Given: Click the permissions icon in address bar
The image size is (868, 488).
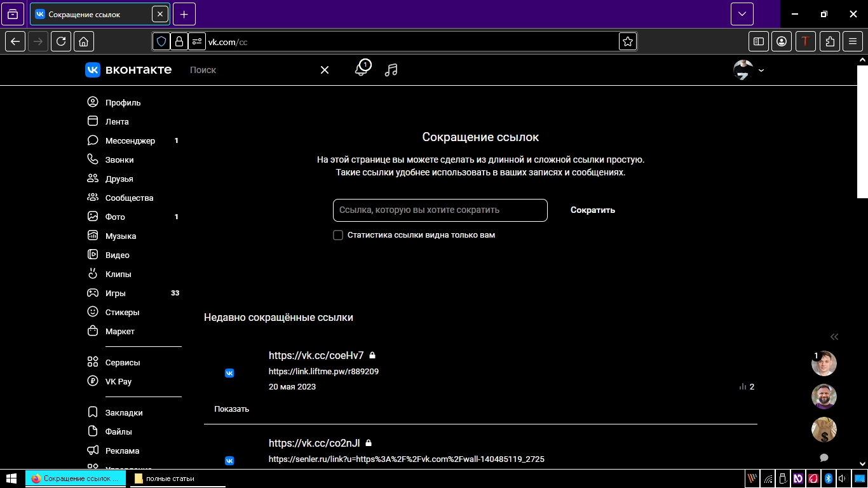Looking at the screenshot, I should [197, 41].
